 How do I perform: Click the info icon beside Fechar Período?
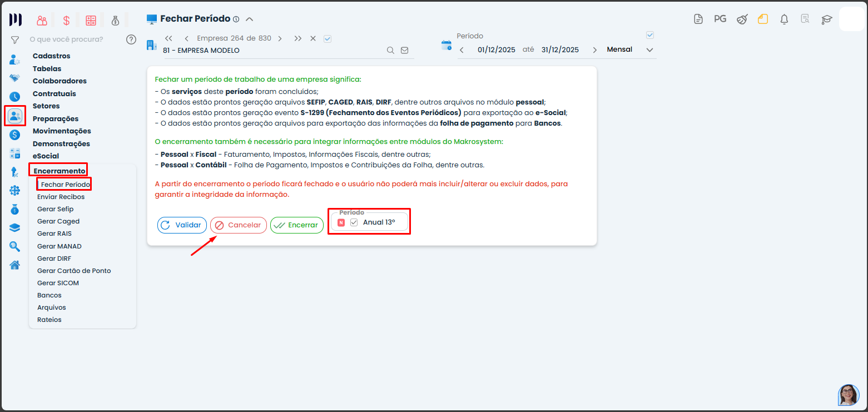pos(236,19)
